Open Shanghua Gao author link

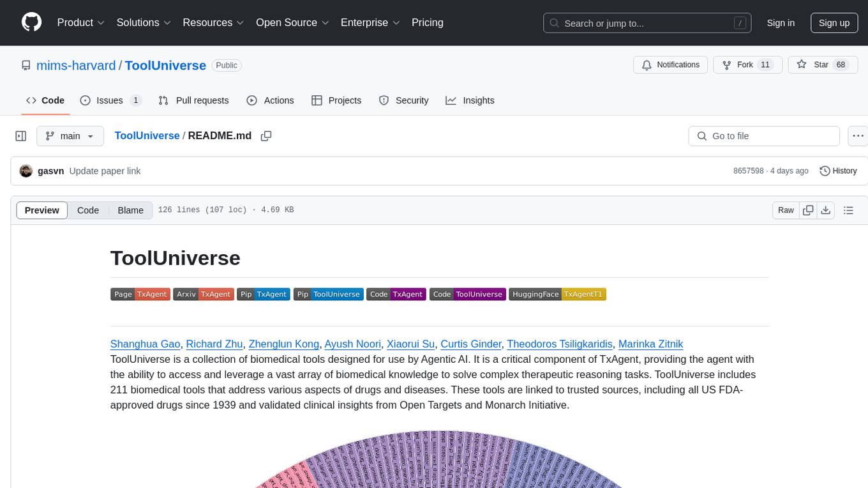[x=146, y=344]
